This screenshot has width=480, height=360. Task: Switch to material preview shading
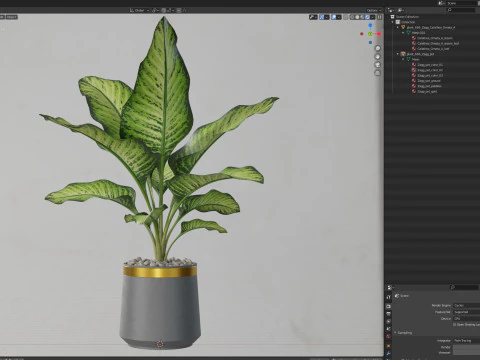362,17
